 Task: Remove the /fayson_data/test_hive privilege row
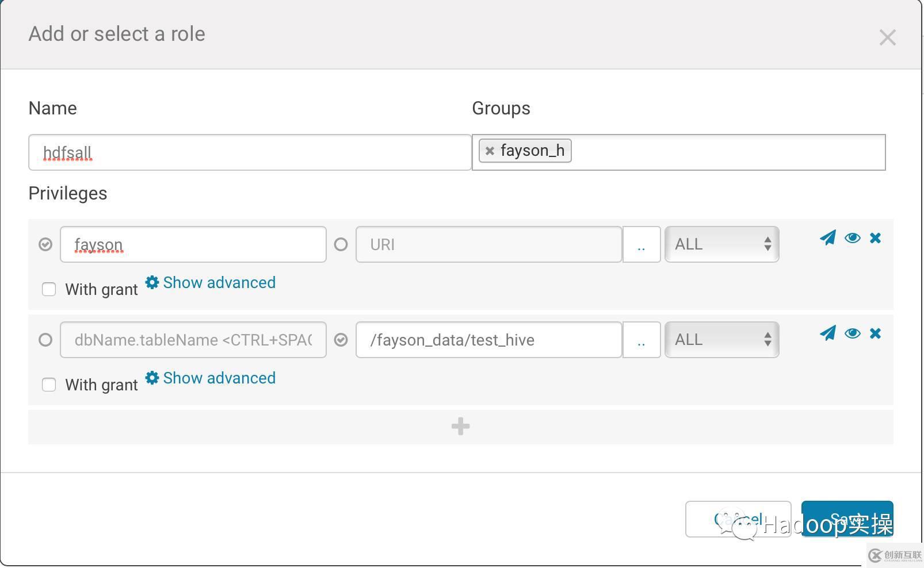point(875,333)
